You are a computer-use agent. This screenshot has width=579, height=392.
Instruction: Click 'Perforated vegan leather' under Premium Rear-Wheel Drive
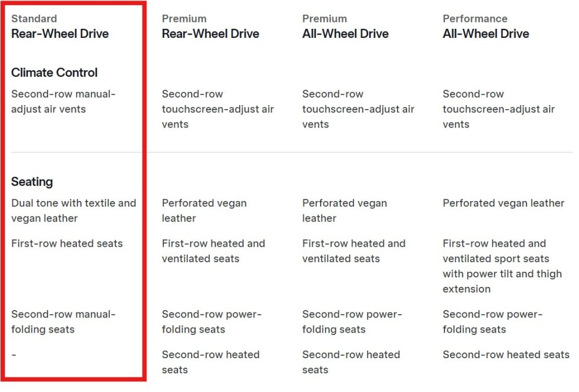pos(204,210)
